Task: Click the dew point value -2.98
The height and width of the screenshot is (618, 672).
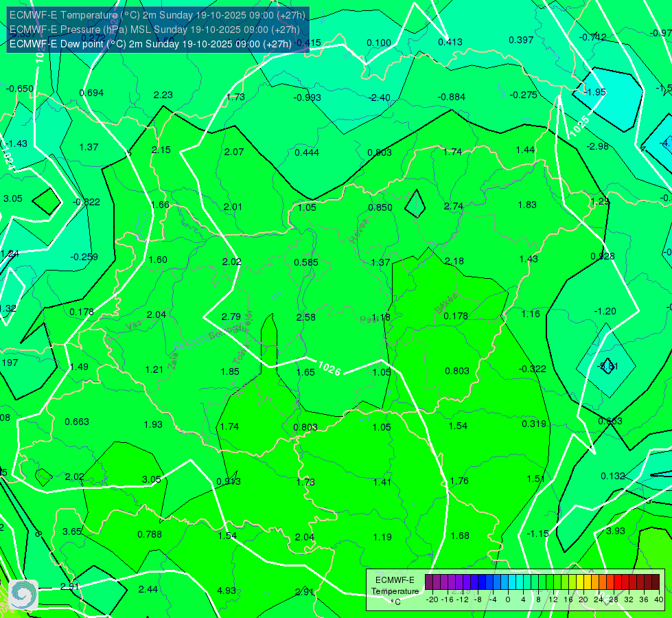Action: click(x=597, y=146)
